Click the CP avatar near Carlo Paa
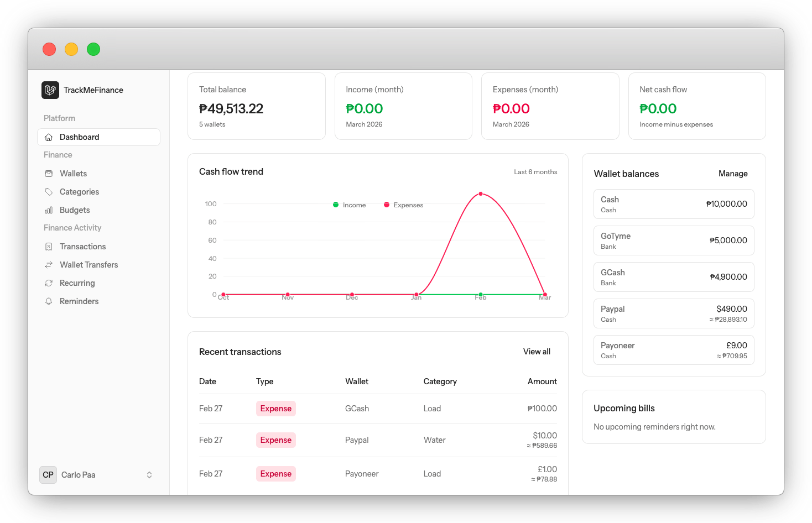The height and width of the screenshot is (523, 812). coord(48,474)
